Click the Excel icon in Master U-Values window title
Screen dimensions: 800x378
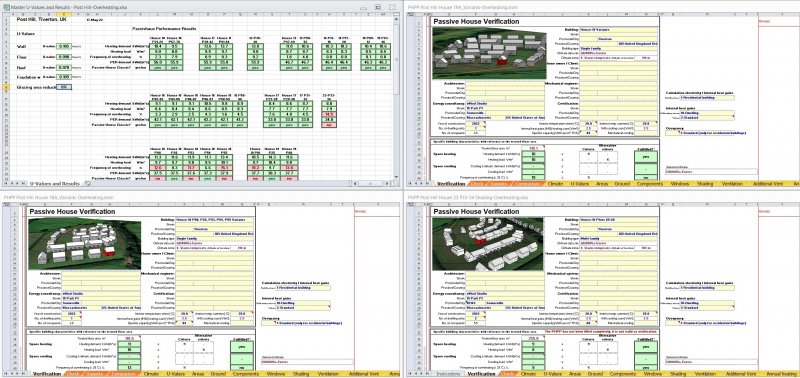6,7
